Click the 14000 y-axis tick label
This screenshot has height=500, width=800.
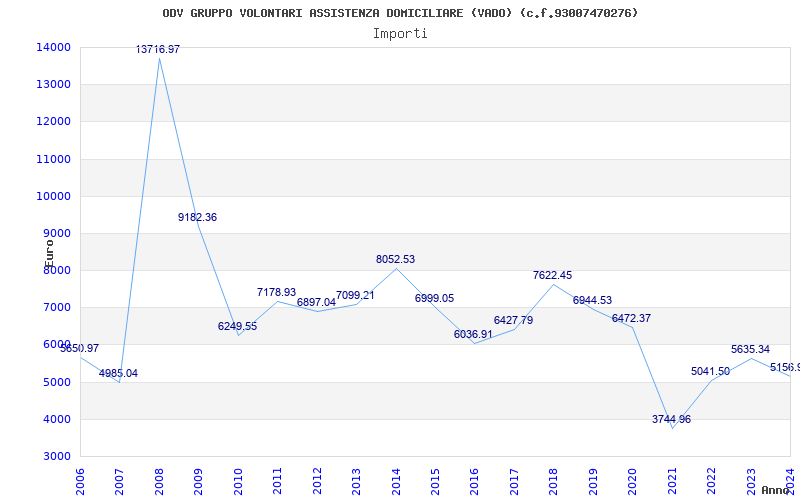(53, 47)
